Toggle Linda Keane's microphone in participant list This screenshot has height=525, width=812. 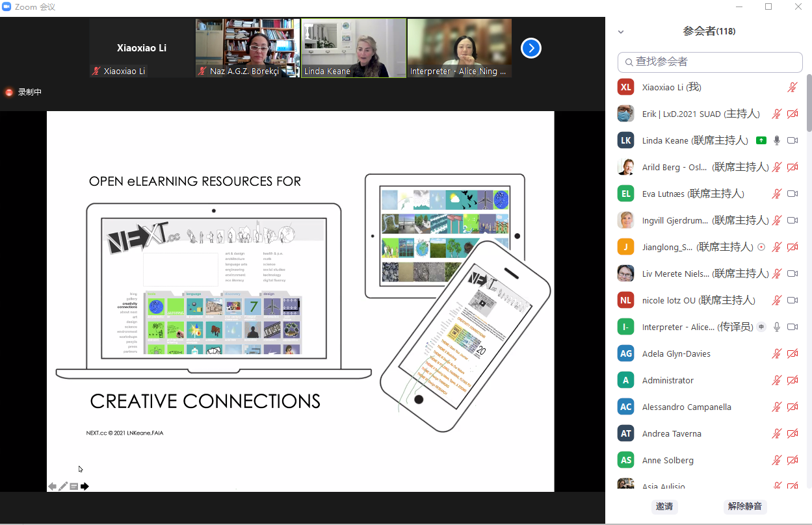click(776, 140)
